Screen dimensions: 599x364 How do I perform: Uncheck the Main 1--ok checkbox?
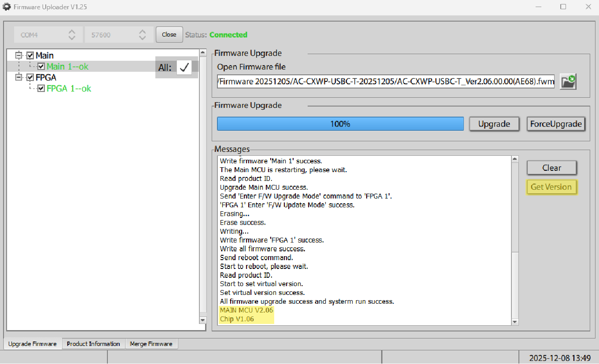click(41, 66)
